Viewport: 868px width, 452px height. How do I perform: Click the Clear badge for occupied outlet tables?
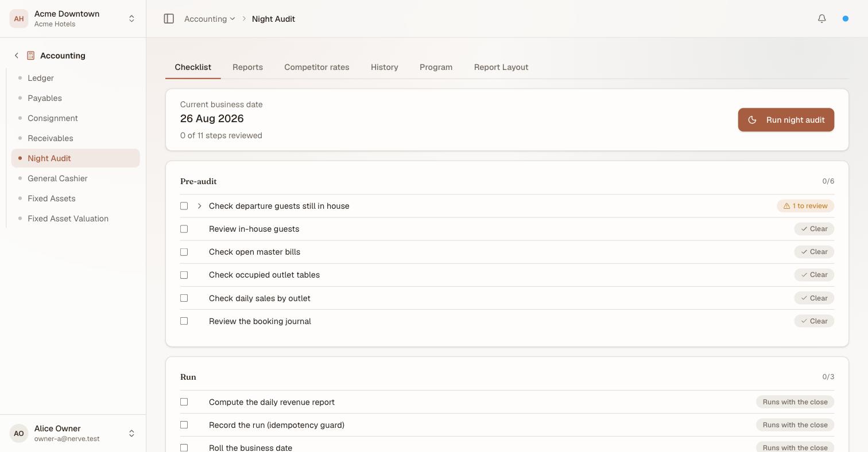(814, 275)
